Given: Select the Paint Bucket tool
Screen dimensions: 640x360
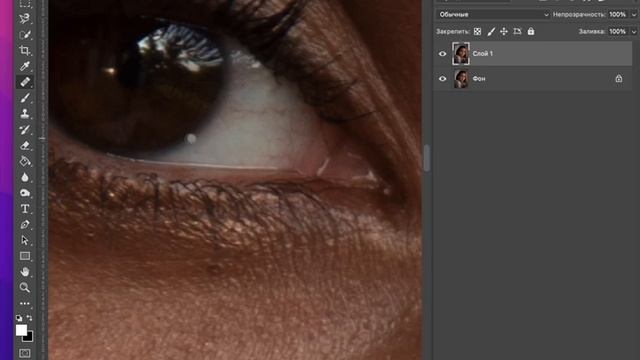Looking at the screenshot, I should 24,161.
